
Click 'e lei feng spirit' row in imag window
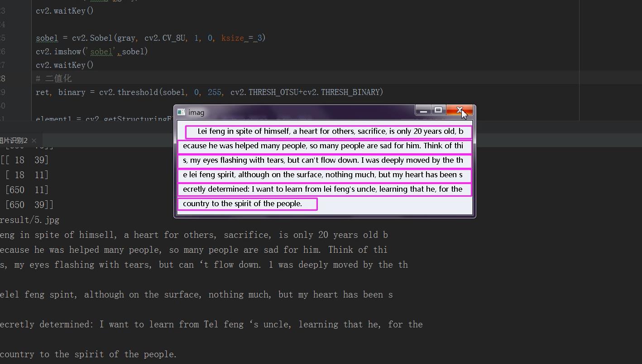point(325,175)
